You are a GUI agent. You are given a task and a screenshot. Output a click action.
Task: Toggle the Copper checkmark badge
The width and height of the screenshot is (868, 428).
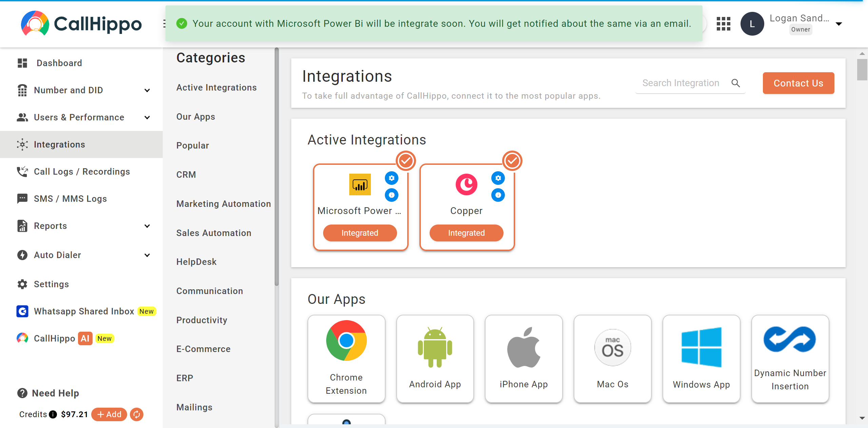[512, 161]
